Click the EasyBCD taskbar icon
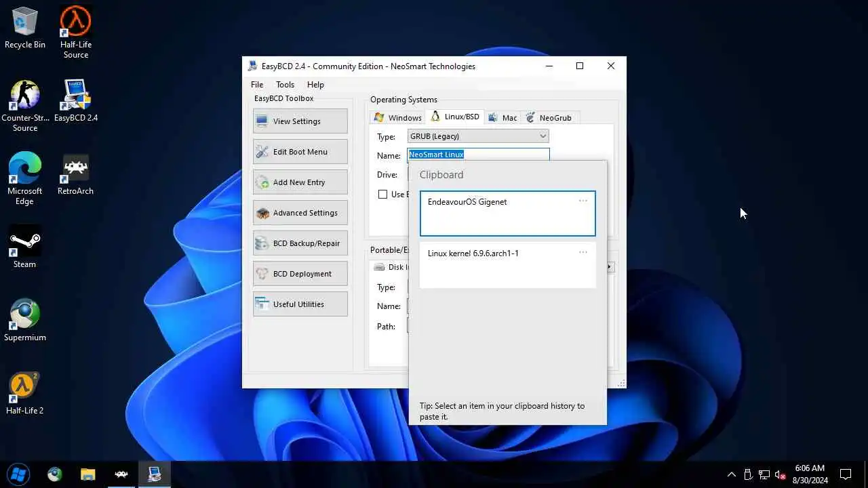This screenshot has height=488, width=868. [x=155, y=474]
